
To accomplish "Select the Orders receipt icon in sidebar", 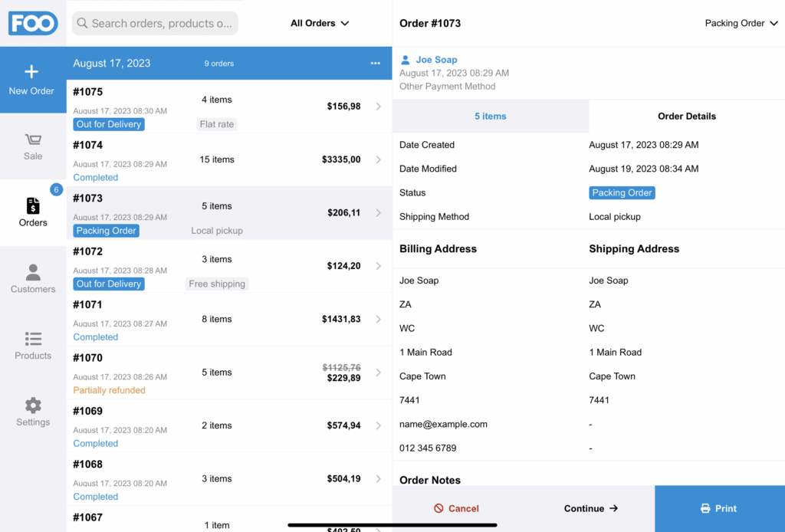I will point(32,206).
